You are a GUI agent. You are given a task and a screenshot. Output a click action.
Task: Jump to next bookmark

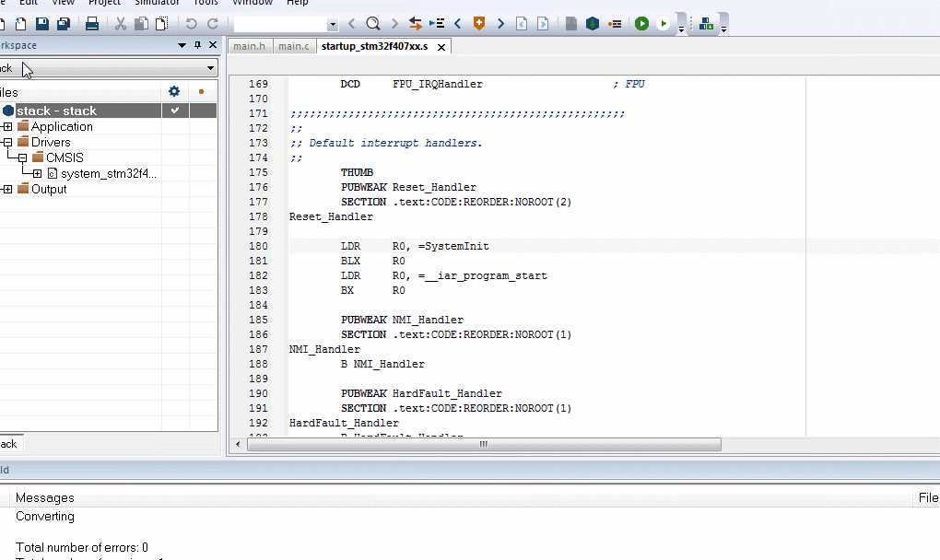pos(500,24)
